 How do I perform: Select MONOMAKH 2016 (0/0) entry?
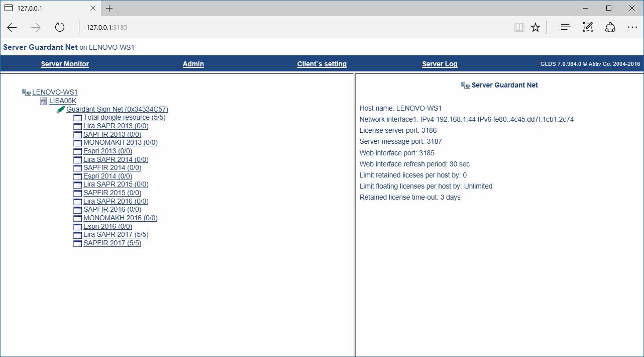click(120, 218)
